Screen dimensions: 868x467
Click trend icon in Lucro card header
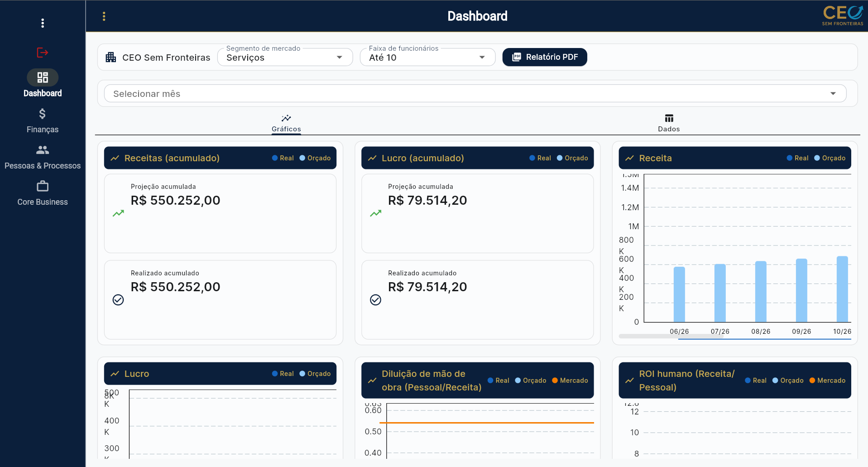115,374
